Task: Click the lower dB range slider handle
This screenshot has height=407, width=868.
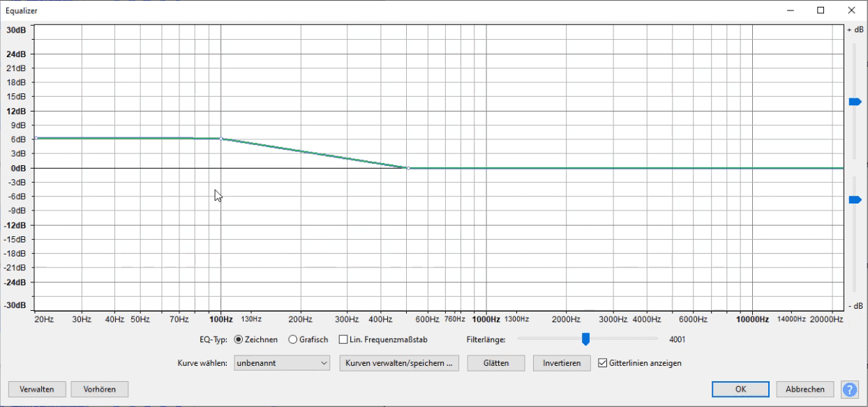Action: [x=855, y=200]
